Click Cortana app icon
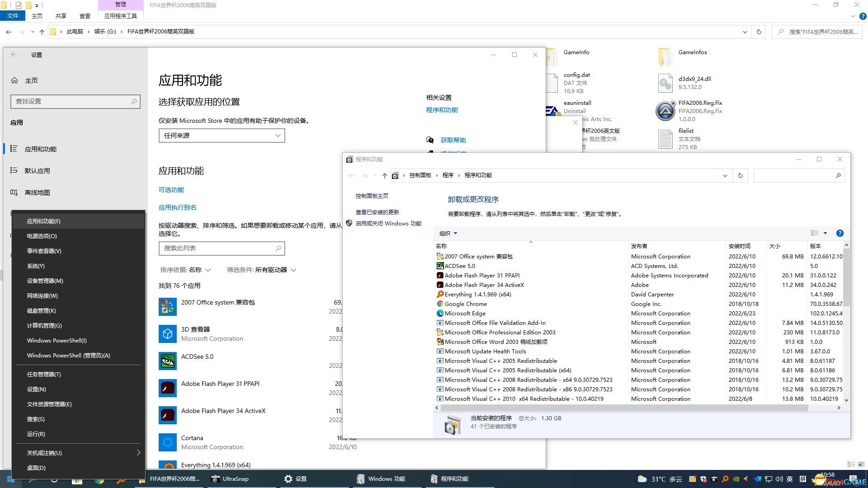The image size is (868, 488). pos(167,442)
